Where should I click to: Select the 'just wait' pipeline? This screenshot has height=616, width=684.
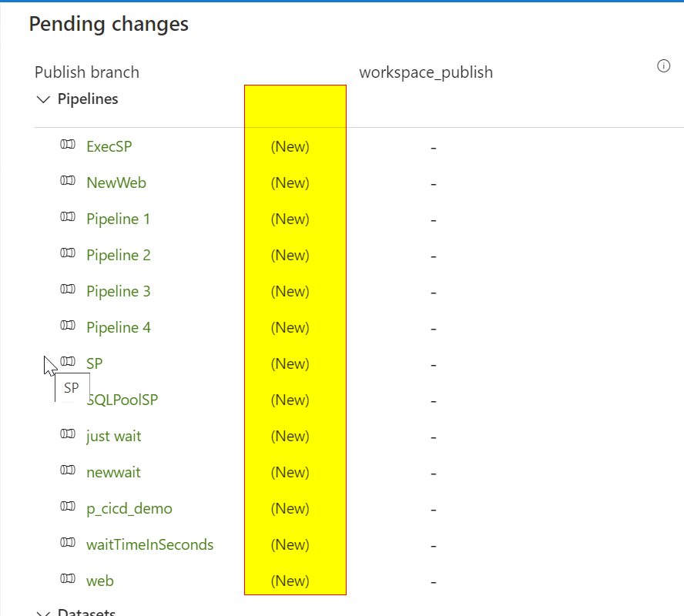113,435
